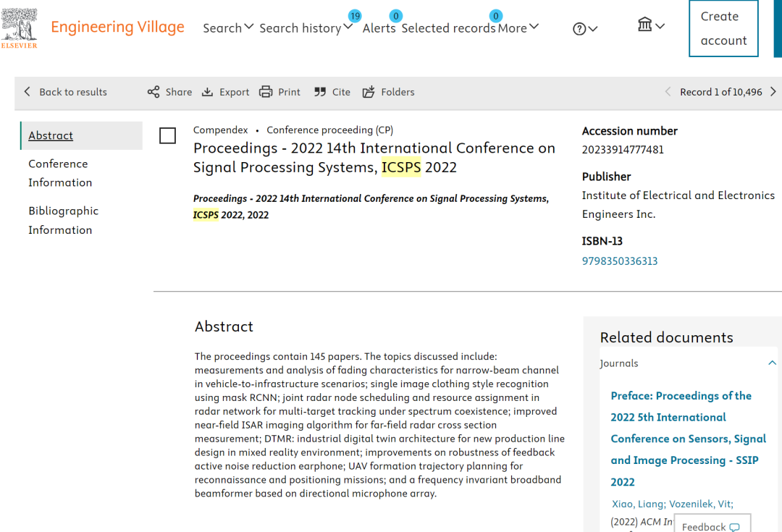Screen dimensions: 782x532
Task: Click accession number 20233914777481
Action: pos(623,150)
